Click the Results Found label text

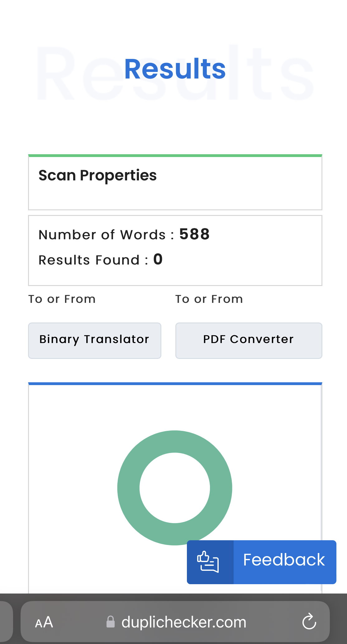(93, 260)
